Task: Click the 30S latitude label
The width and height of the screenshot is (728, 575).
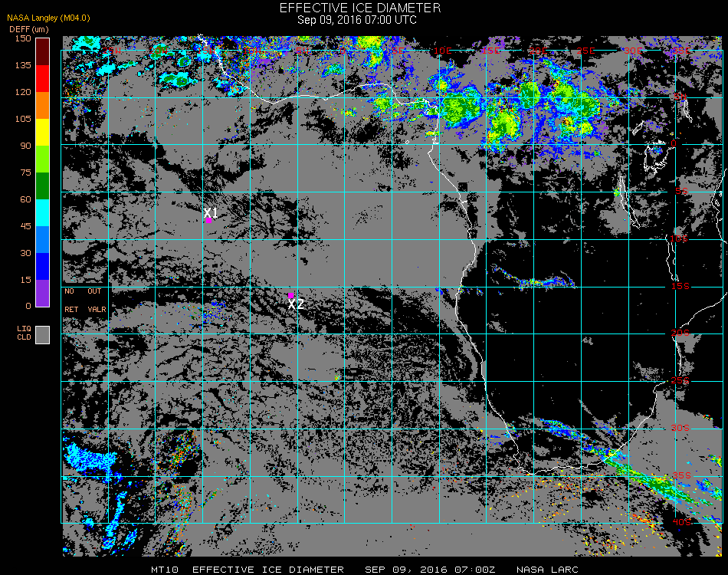Action: [x=680, y=429]
